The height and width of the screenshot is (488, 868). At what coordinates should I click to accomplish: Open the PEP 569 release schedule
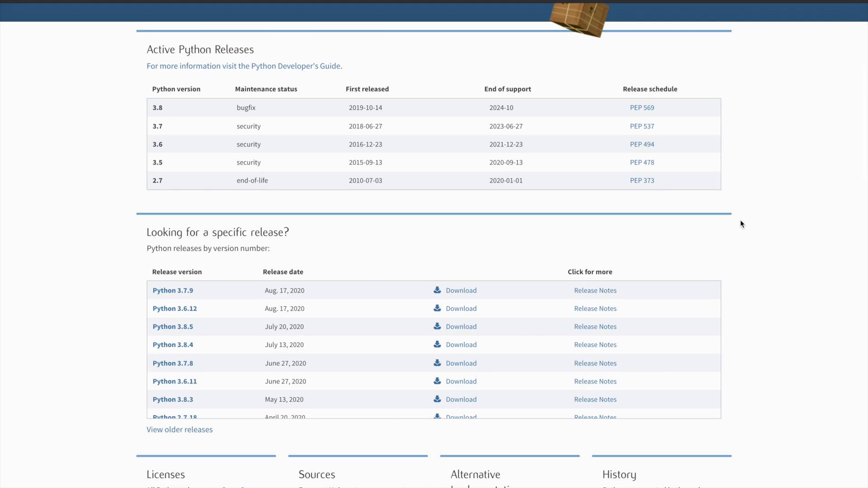642,108
